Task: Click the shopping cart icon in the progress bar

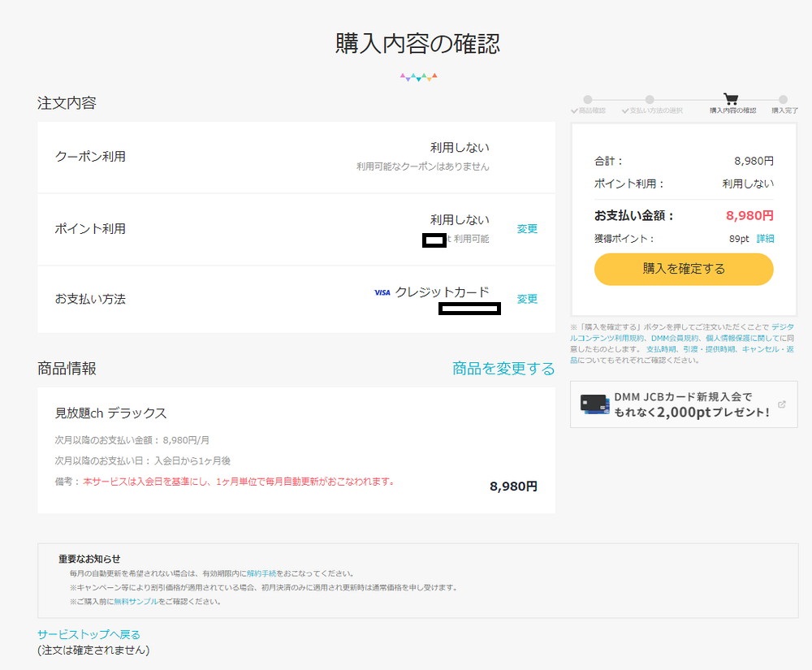Action: click(x=729, y=98)
